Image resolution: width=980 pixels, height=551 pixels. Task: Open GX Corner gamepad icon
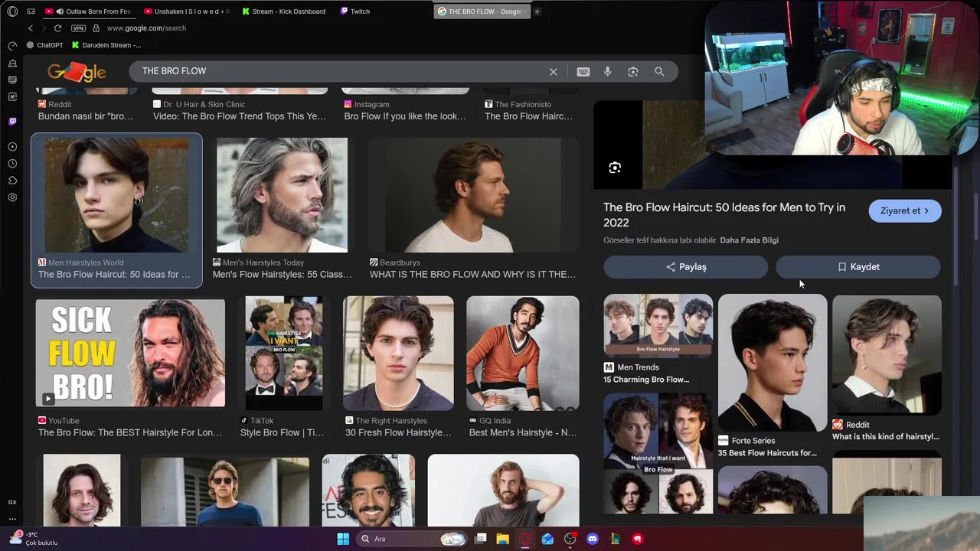(31, 11)
